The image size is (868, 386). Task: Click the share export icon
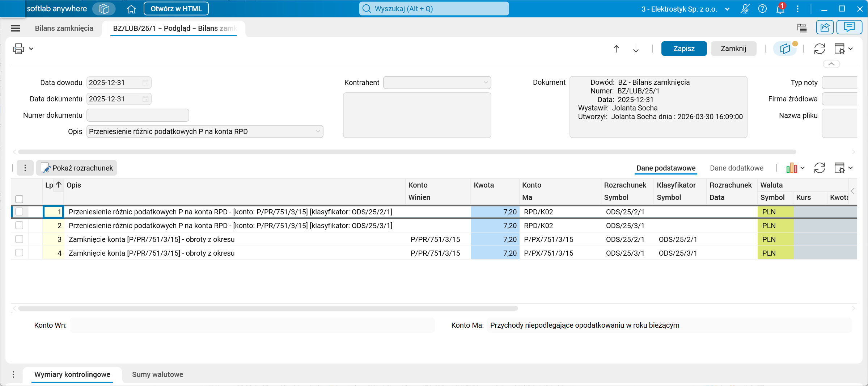pos(825,28)
